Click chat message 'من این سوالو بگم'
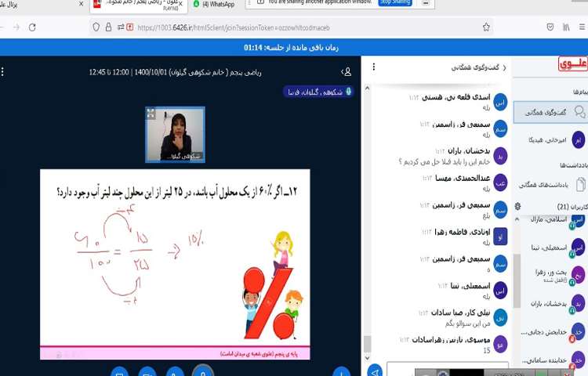The width and height of the screenshot is (588, 376). point(467,324)
